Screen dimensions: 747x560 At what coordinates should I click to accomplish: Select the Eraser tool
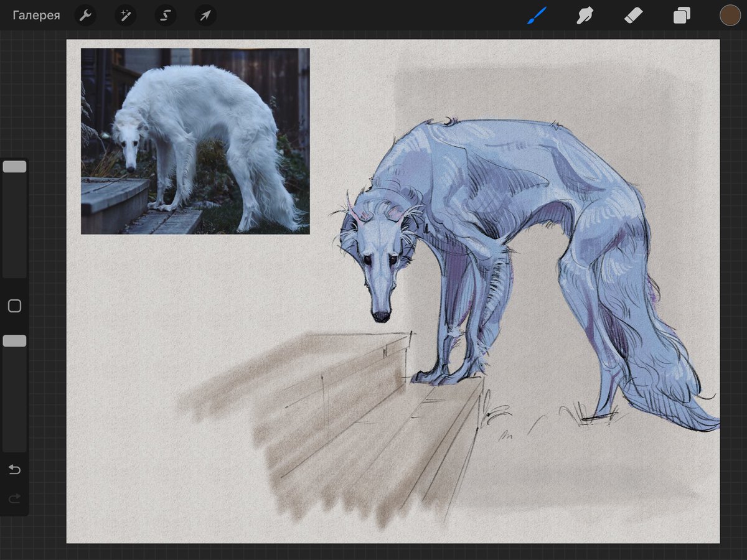click(633, 16)
